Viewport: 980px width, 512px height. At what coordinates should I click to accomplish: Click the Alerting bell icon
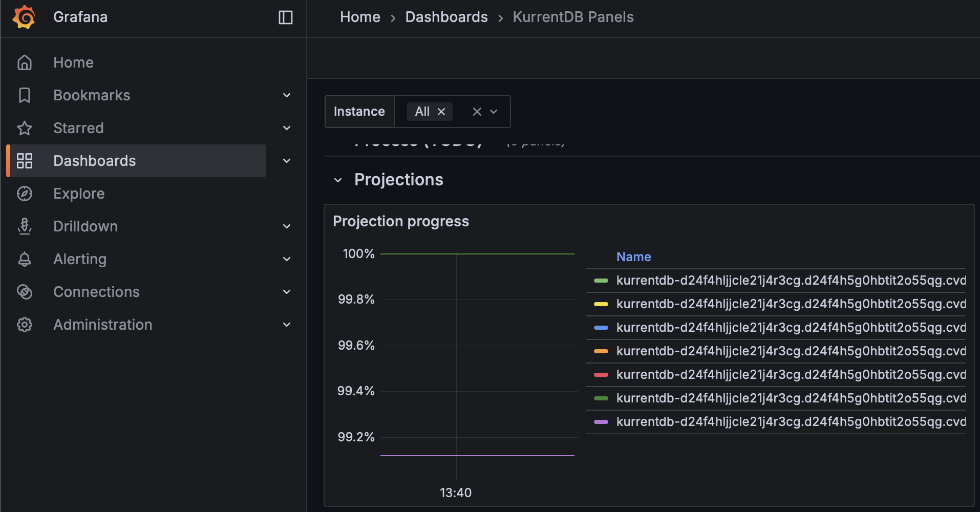[25, 259]
